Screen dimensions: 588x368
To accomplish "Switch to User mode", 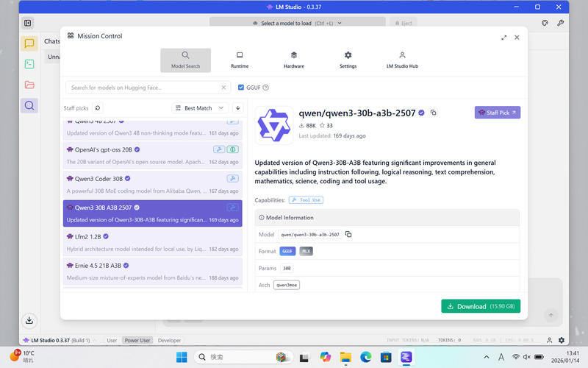I will (112, 340).
